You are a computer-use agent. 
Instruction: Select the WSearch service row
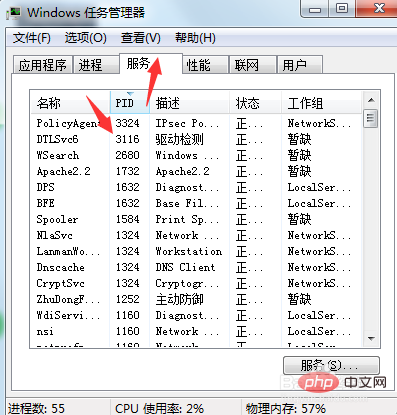(x=195, y=155)
